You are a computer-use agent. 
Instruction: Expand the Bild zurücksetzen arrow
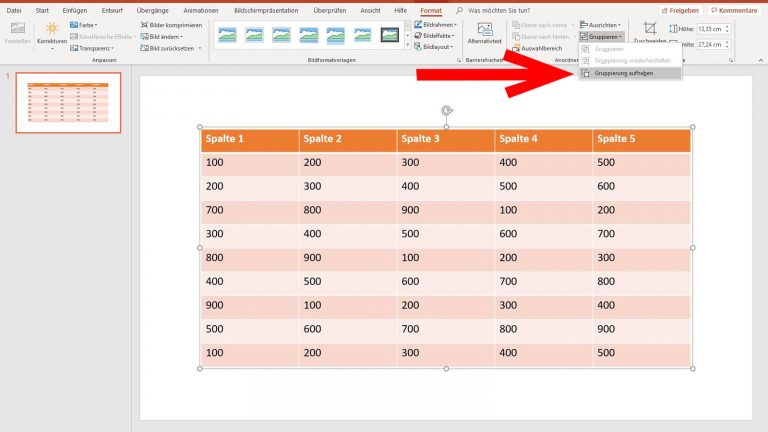pos(200,48)
